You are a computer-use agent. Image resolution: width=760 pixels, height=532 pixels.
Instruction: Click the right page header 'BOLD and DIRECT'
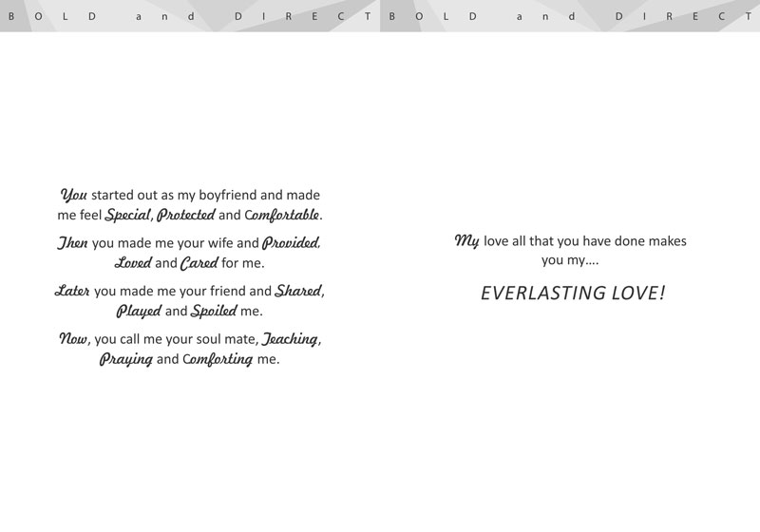[571, 16]
